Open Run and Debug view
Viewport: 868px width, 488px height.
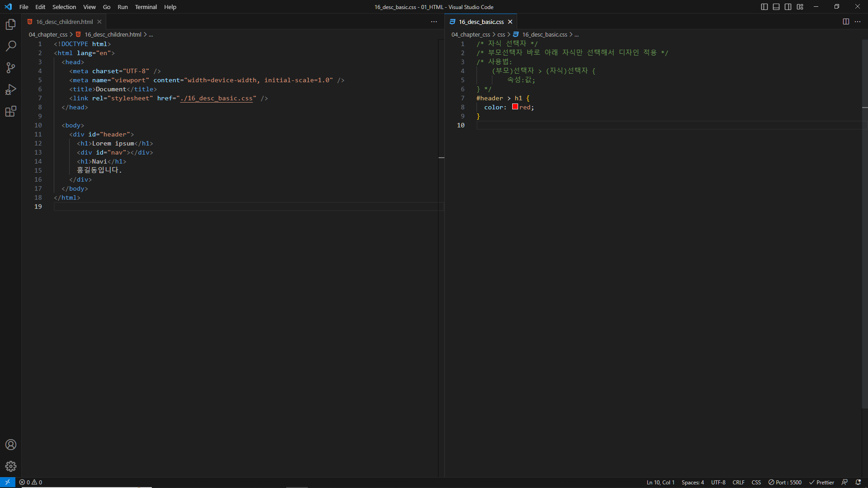click(x=11, y=89)
